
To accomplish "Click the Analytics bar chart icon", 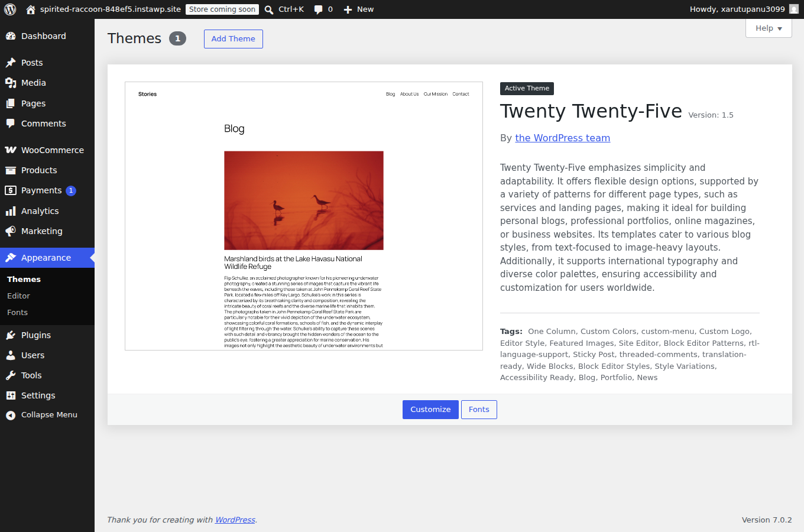I will (x=11, y=211).
